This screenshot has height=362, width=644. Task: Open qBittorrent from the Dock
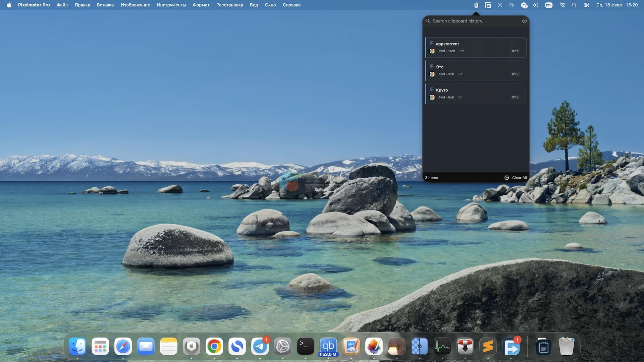tap(328, 346)
